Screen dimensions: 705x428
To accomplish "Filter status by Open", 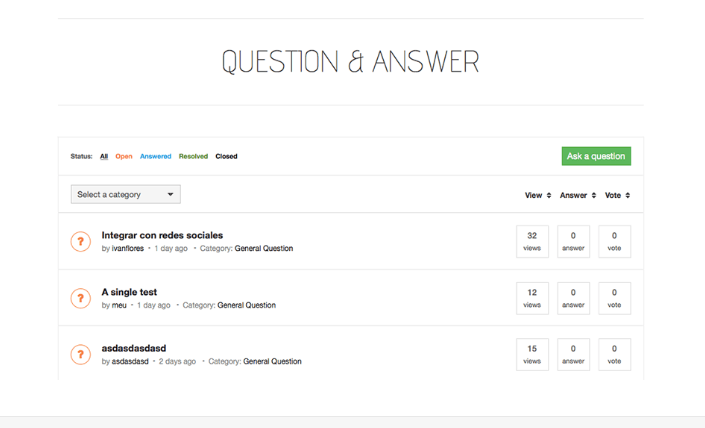I will [124, 156].
